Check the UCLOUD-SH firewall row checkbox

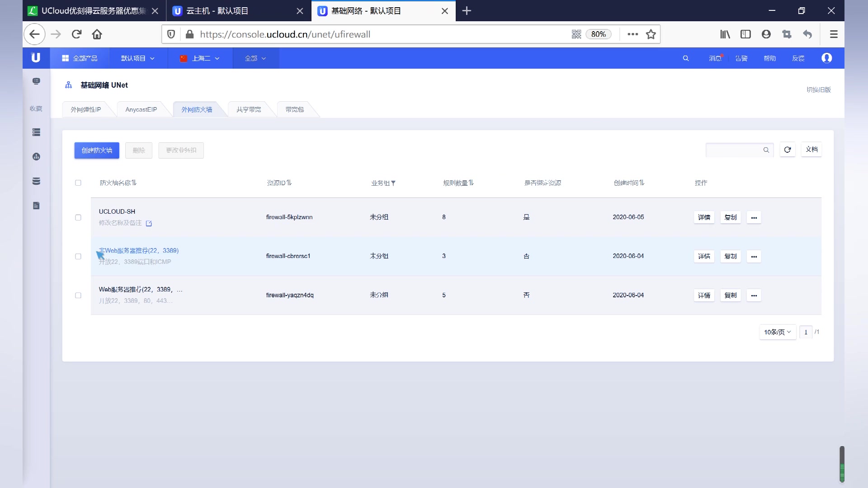(x=78, y=217)
